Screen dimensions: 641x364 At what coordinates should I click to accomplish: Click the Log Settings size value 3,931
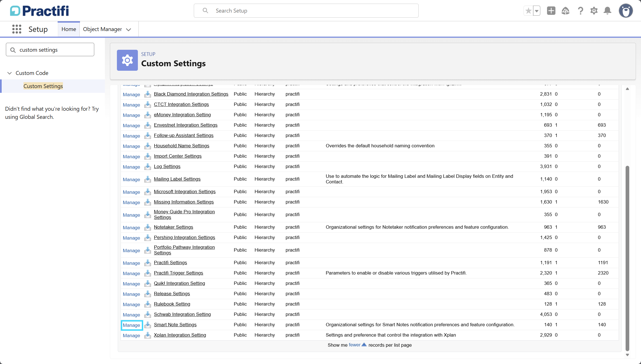point(546,166)
